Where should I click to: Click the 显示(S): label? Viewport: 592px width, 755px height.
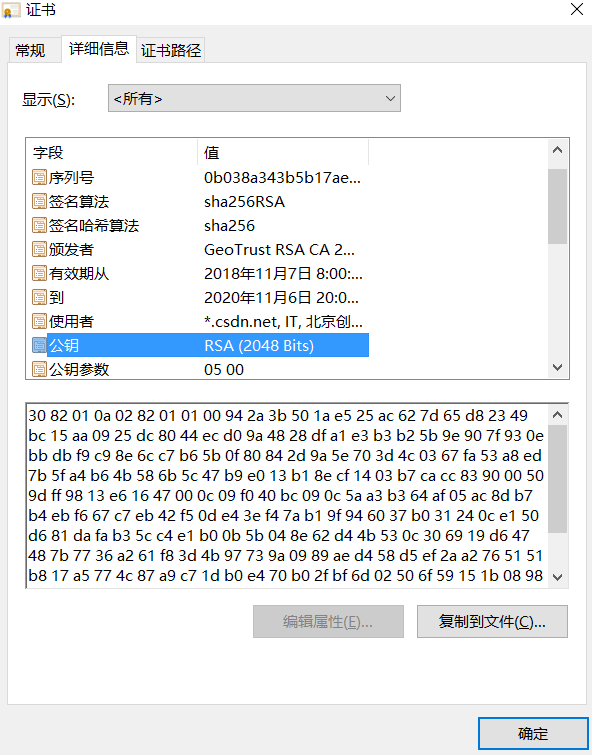coord(49,100)
